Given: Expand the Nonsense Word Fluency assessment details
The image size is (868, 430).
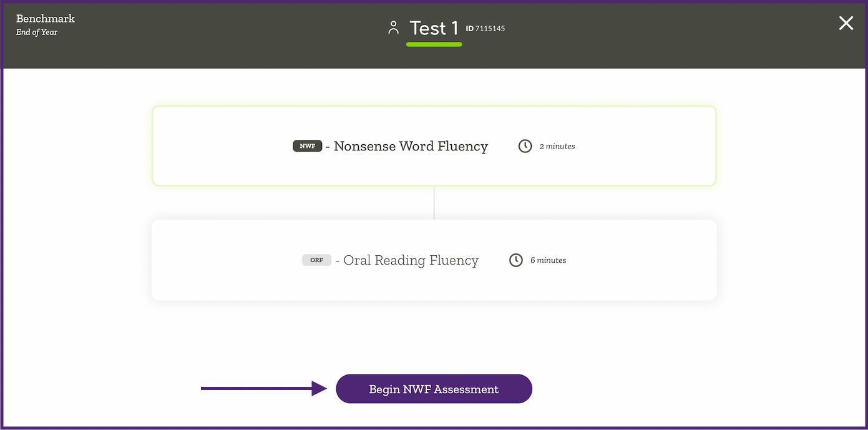Looking at the screenshot, I should [x=434, y=145].
